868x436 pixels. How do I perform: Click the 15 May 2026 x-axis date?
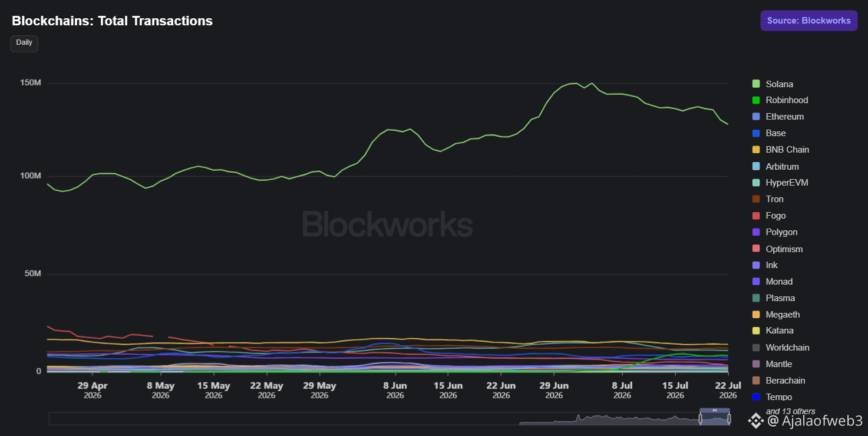coord(213,391)
